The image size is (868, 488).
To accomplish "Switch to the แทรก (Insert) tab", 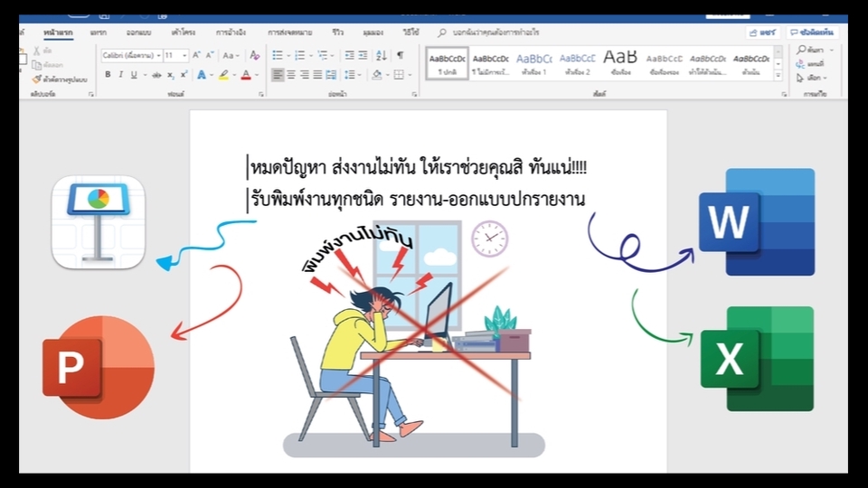I will click(99, 33).
